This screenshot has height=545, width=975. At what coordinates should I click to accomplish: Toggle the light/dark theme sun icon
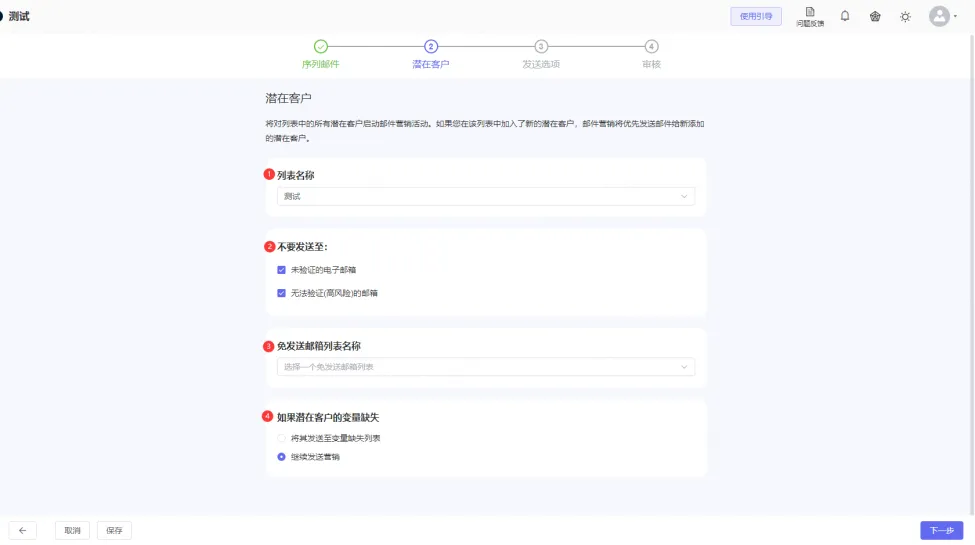tap(905, 16)
